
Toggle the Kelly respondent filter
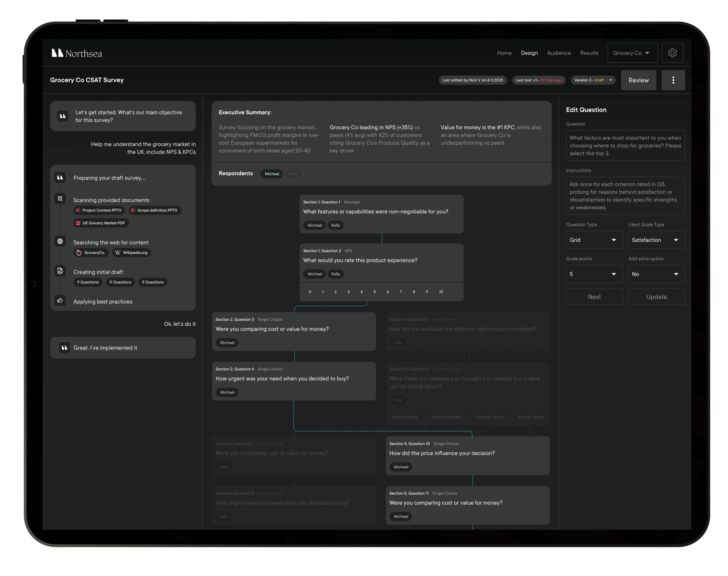pyautogui.click(x=293, y=174)
